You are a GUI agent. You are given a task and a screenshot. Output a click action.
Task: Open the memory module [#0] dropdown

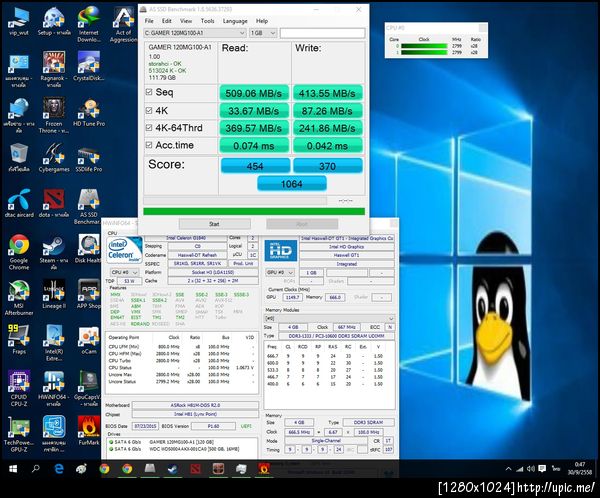click(329, 318)
